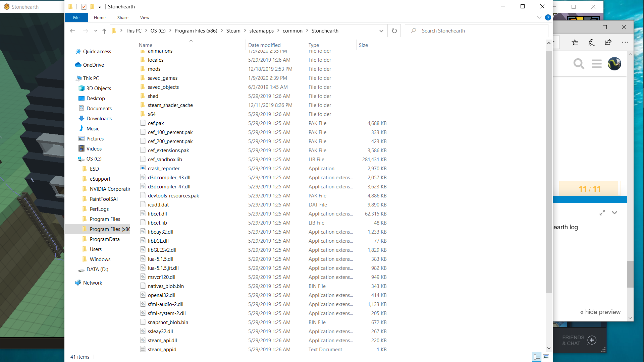Go up one folder level arrow
Viewport: 644px width, 362px height.
[104, 31]
